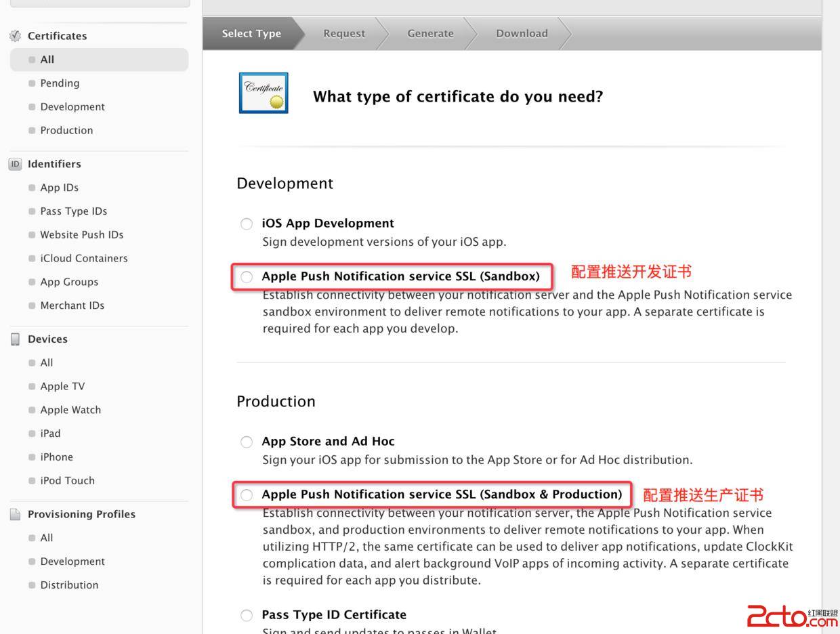This screenshot has height=634, width=840.
Task: Select Pass Type ID Certificate radio button
Action: point(247,616)
